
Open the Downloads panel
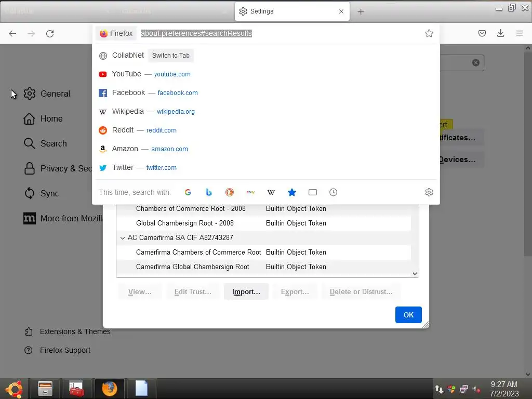click(x=500, y=33)
